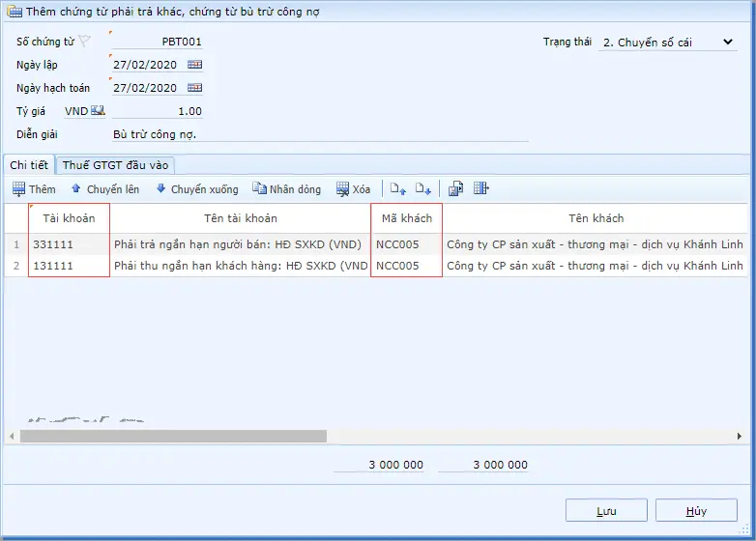Screen dimensions: 756x541
Task: Switch to Thuế GTGT đầu vào tab
Action: pyautogui.click(x=115, y=165)
